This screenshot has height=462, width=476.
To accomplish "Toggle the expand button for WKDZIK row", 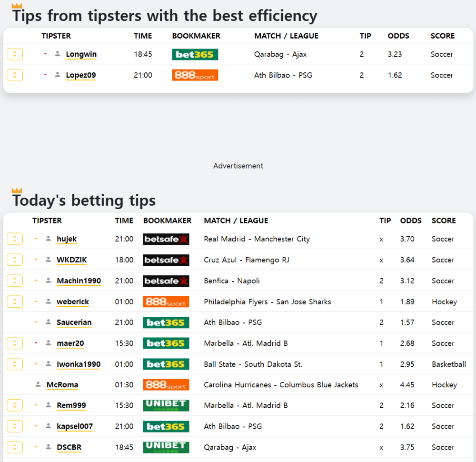I will tap(15, 260).
